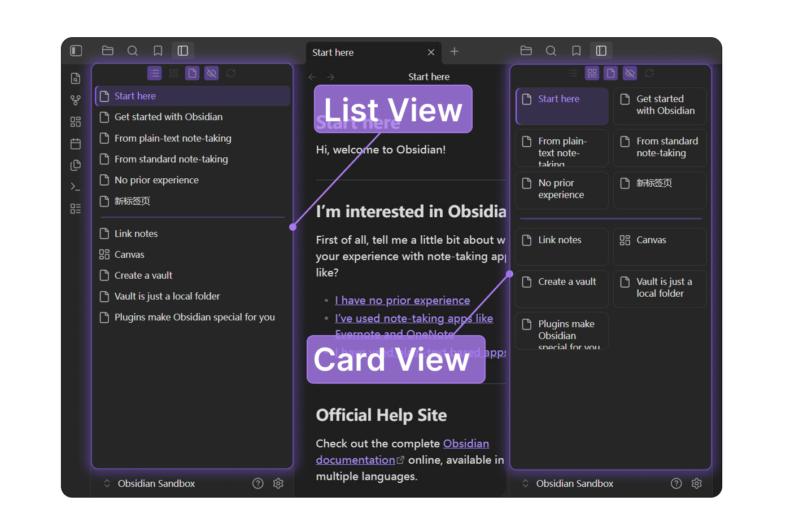Open help below the list view panel

pos(258,483)
